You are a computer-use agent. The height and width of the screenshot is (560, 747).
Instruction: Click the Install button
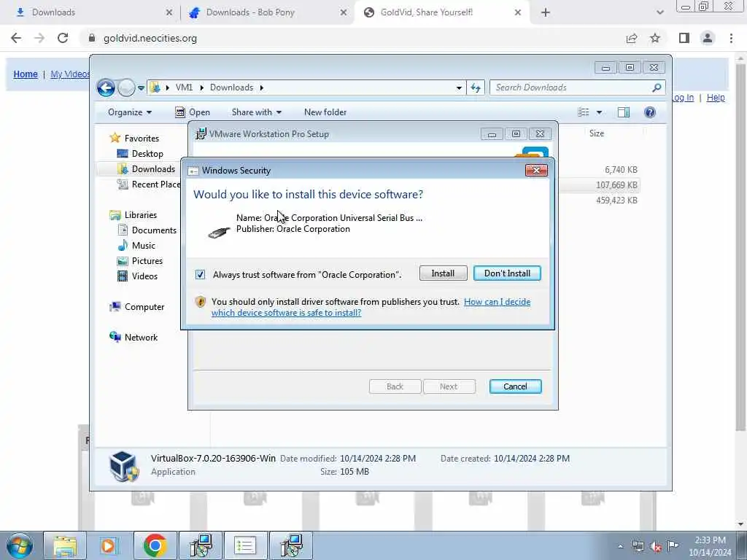(x=443, y=273)
